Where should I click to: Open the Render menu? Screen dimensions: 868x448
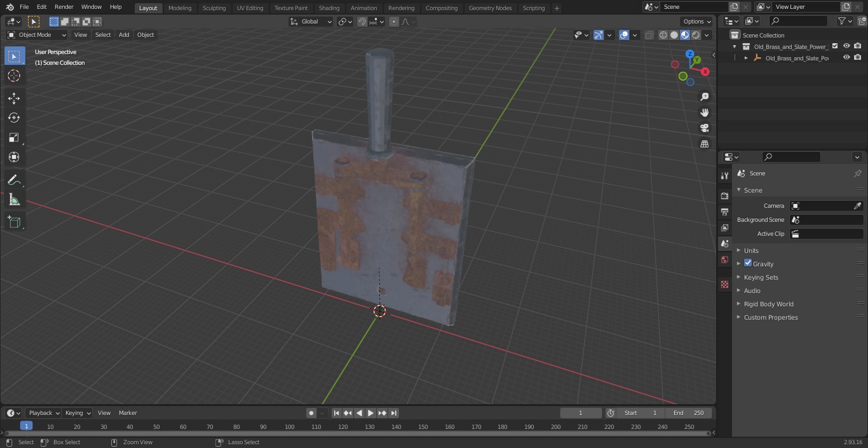(64, 7)
